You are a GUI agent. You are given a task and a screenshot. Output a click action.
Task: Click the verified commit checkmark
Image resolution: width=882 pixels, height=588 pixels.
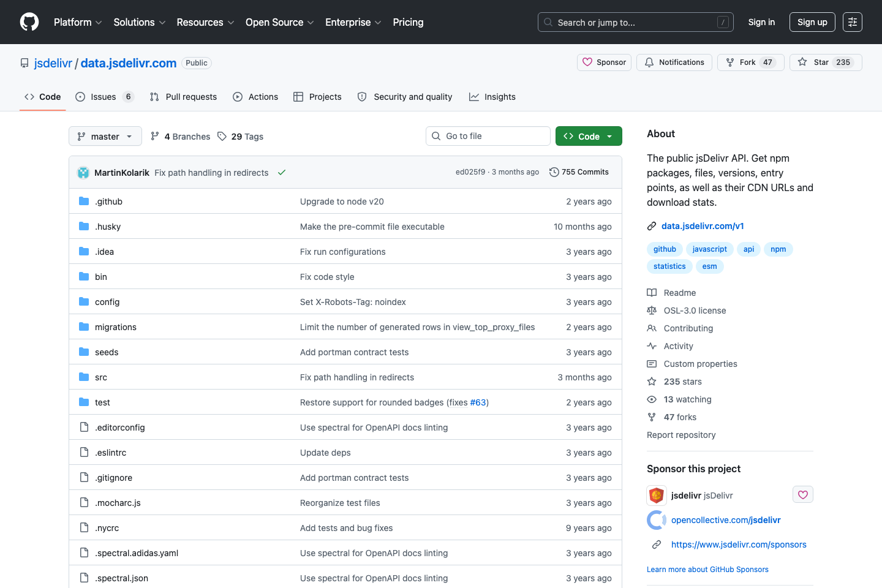point(282,173)
